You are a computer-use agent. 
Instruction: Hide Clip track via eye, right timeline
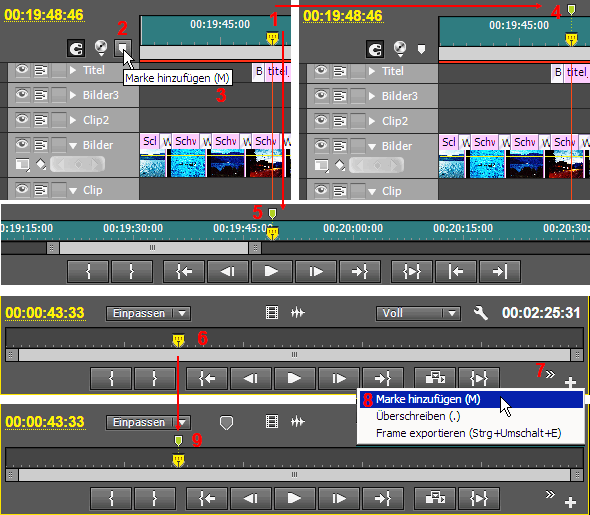[x=321, y=190]
